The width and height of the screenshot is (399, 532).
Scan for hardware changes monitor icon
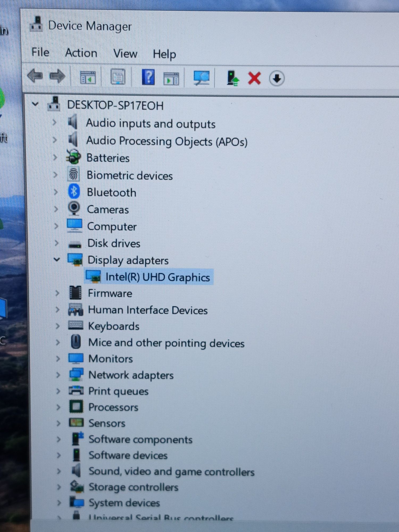(202, 78)
